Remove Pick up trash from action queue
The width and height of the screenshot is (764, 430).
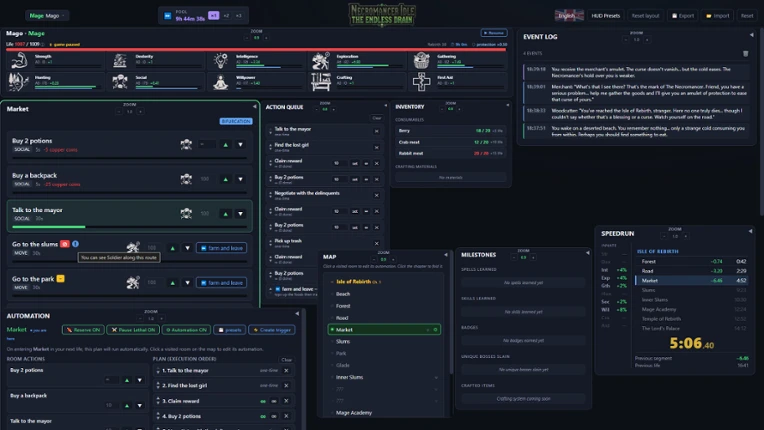[x=377, y=243]
